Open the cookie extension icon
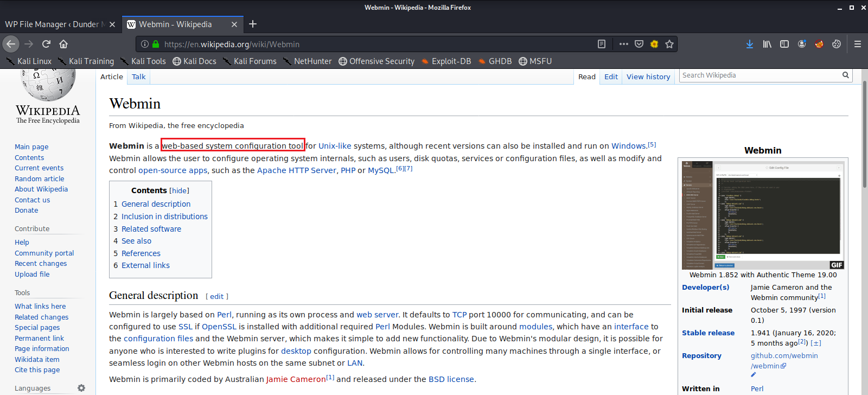 point(837,44)
